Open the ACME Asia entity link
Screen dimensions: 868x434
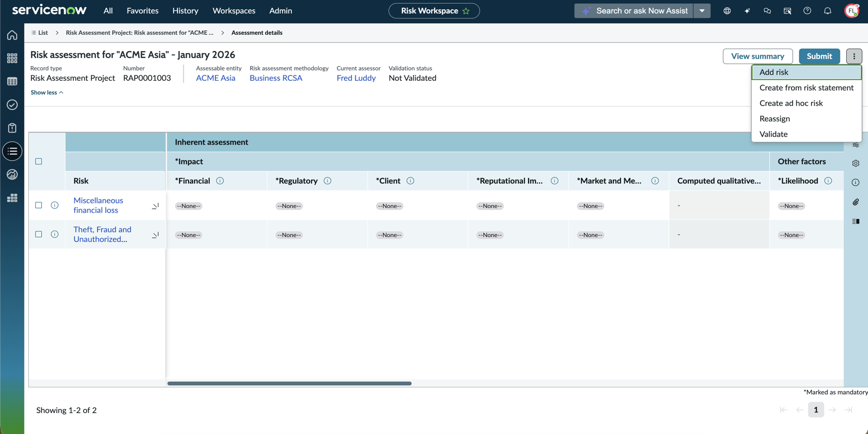click(x=215, y=78)
